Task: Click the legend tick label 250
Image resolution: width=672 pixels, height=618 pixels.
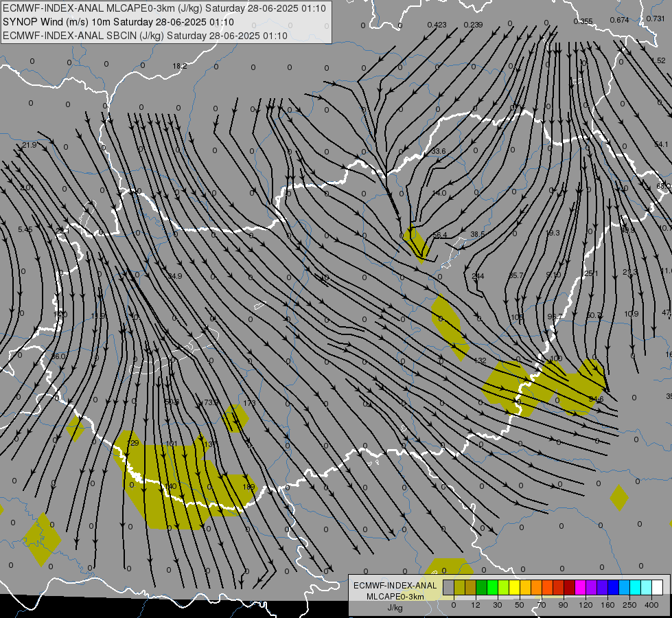Action: coord(629,605)
